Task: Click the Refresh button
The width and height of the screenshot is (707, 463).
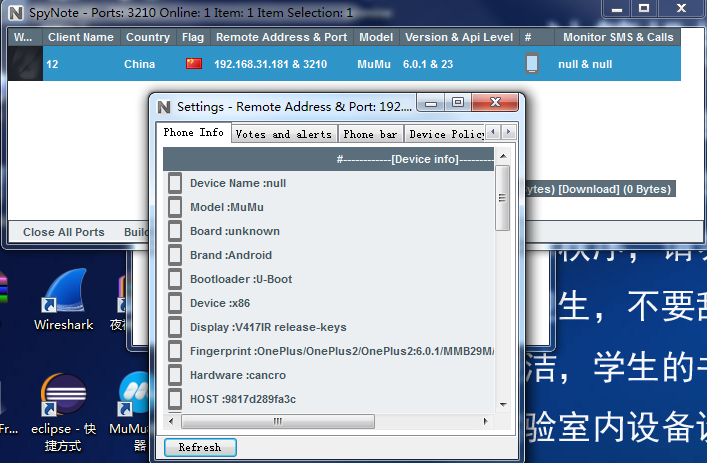Action: (200, 447)
